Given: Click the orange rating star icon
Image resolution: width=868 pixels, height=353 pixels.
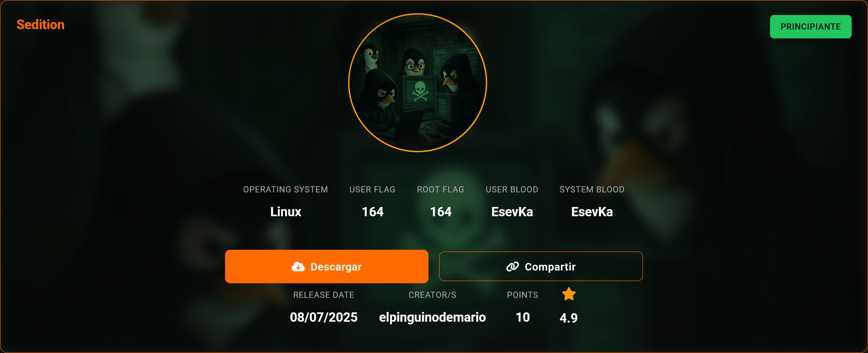Looking at the screenshot, I should point(569,294).
